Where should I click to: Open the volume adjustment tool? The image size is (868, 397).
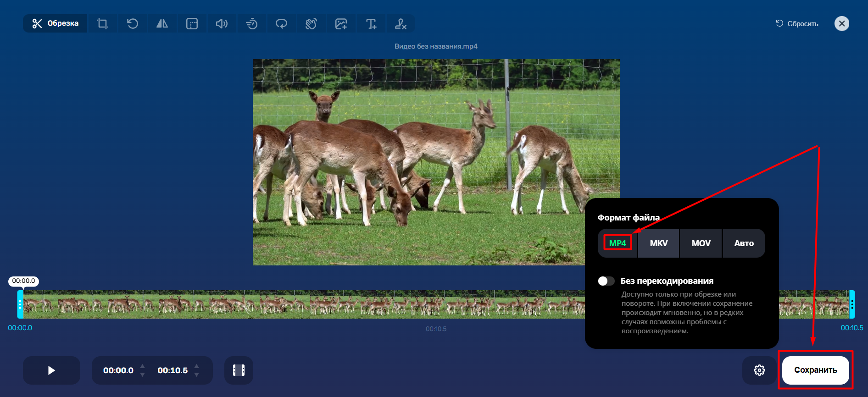222,23
